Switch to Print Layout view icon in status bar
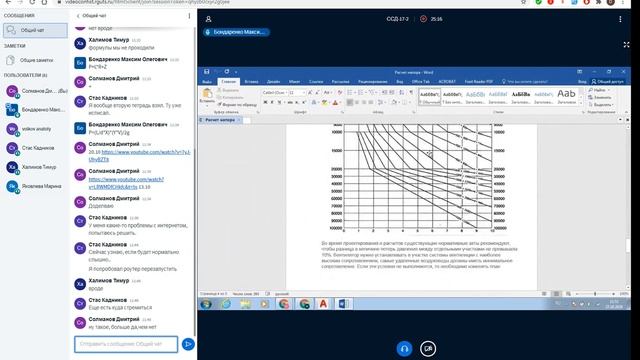 point(556,294)
